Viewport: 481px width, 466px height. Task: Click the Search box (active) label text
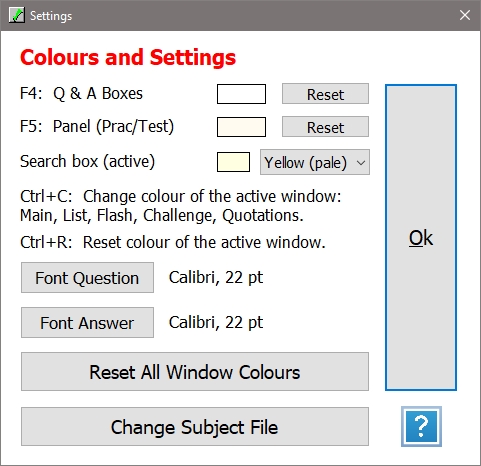(88, 162)
